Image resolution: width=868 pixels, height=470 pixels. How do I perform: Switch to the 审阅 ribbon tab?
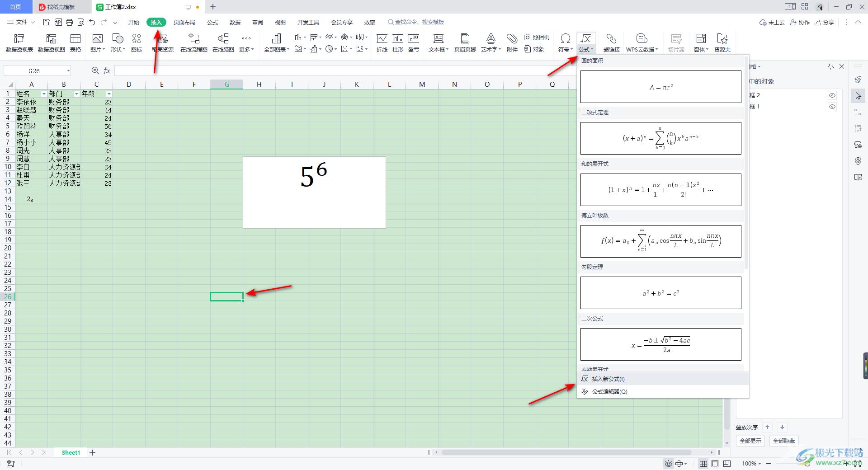coord(258,22)
